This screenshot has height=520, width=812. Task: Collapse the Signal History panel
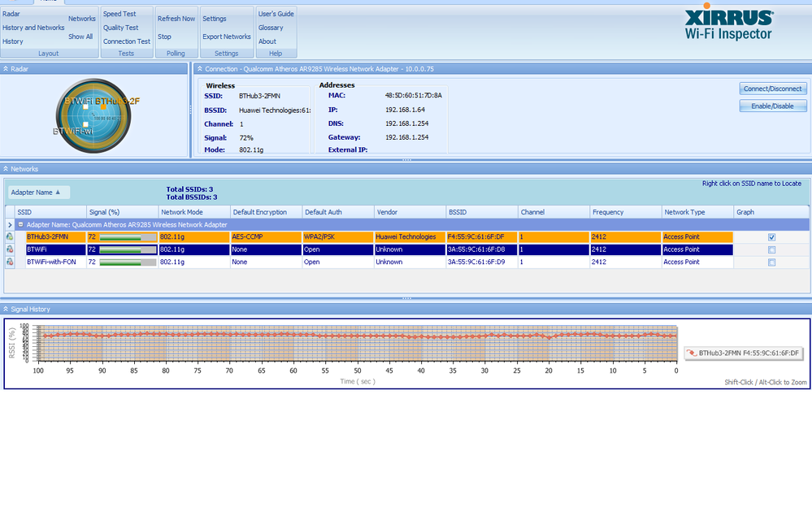tap(6, 309)
